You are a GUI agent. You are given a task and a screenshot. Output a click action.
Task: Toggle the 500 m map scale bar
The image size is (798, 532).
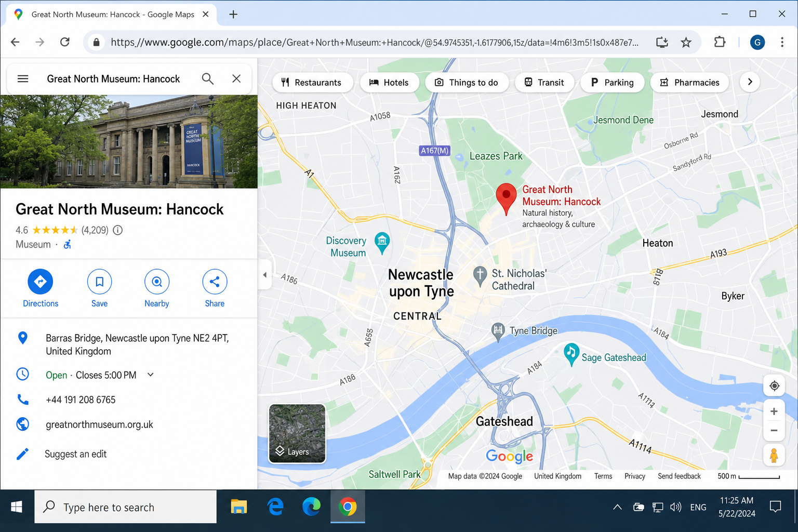[749, 476]
